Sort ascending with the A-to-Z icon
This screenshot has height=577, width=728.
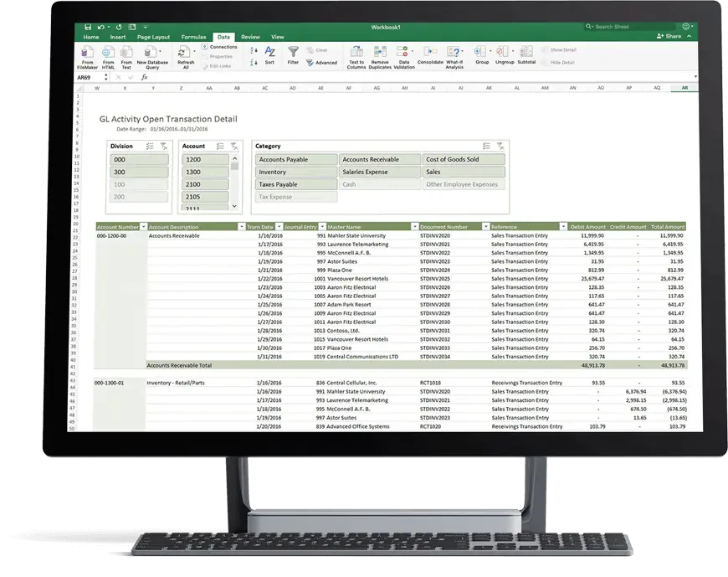pos(254,50)
